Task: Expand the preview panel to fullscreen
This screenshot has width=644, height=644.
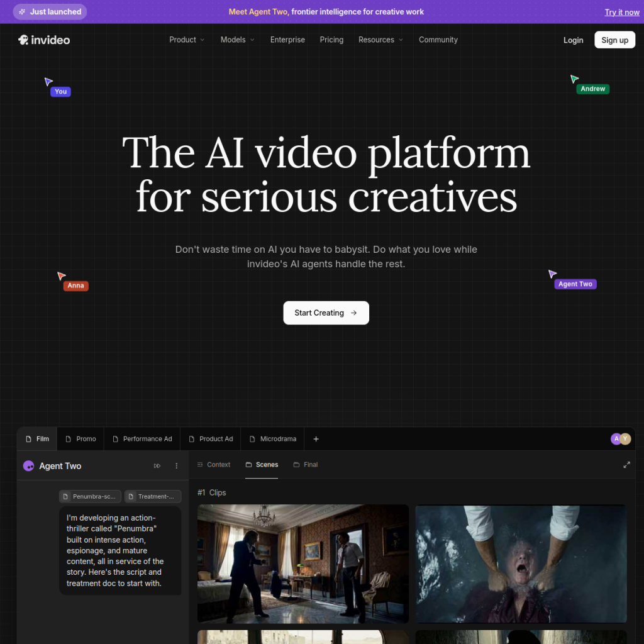Action: [626, 465]
